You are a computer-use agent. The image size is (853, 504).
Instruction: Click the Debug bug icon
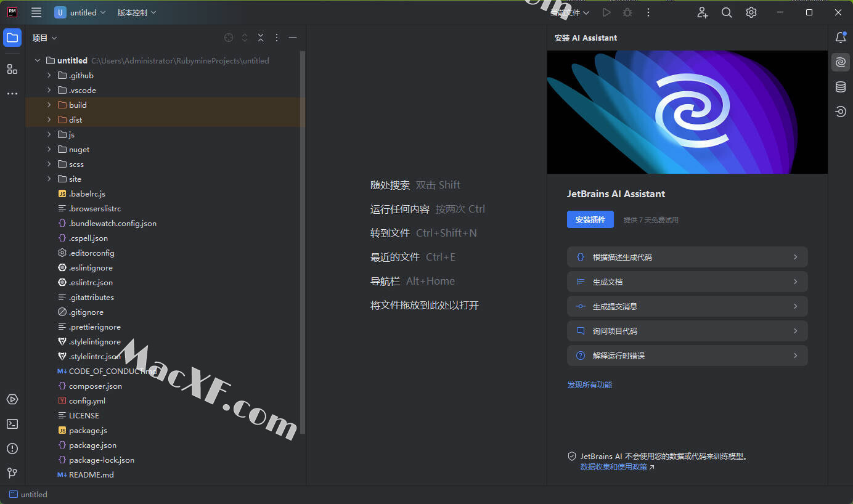click(627, 12)
